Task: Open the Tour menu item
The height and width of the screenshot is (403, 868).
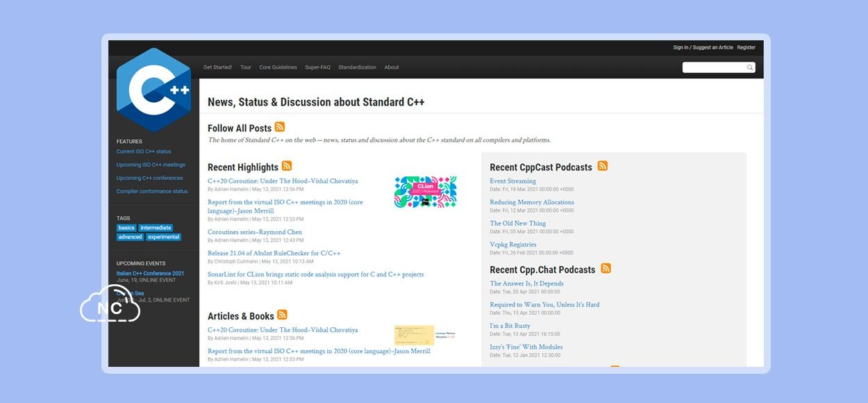Action: click(x=246, y=67)
